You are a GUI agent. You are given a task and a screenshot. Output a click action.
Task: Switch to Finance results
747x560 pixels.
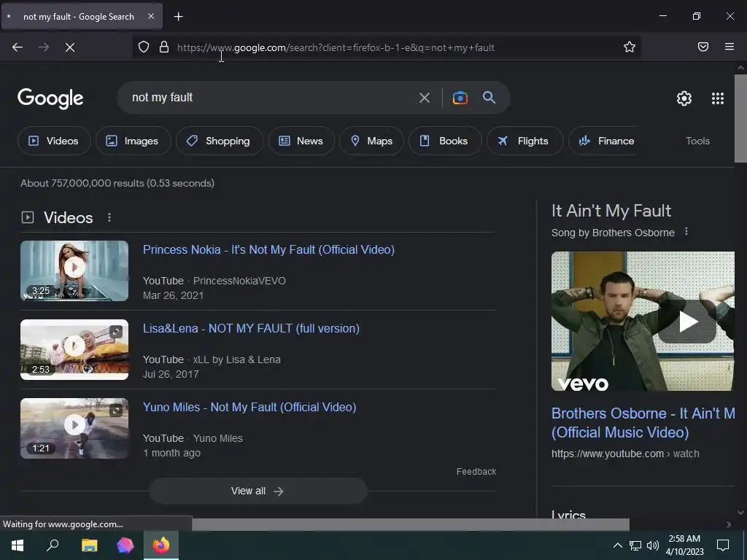(604, 141)
